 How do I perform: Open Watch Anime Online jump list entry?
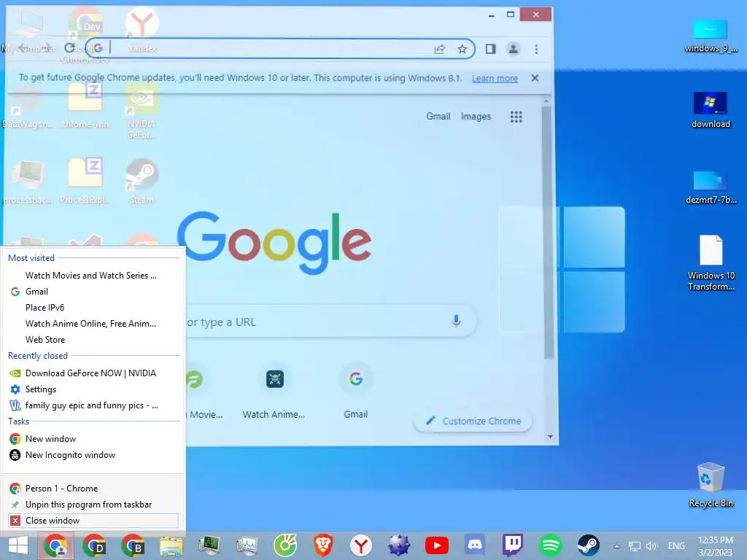(x=93, y=323)
